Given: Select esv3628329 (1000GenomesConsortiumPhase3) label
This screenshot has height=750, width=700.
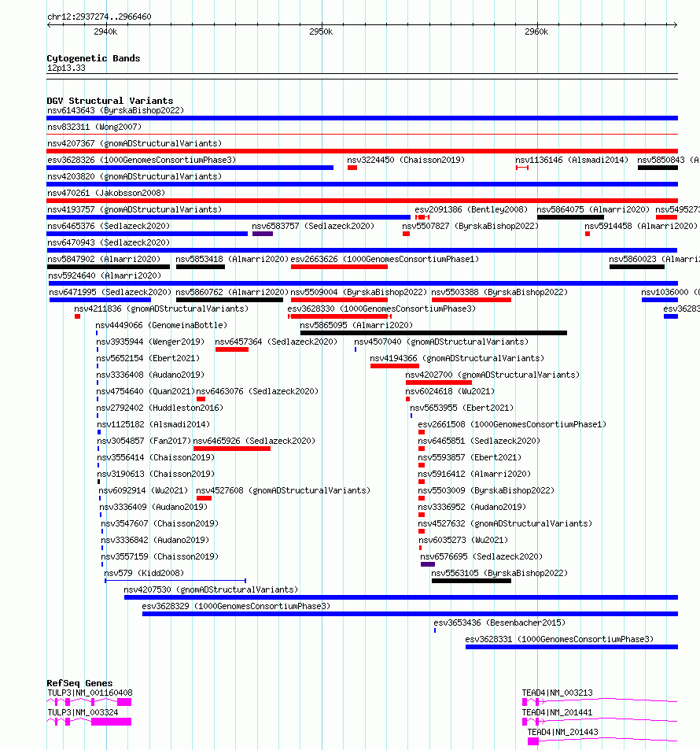Looking at the screenshot, I should pos(236,606).
